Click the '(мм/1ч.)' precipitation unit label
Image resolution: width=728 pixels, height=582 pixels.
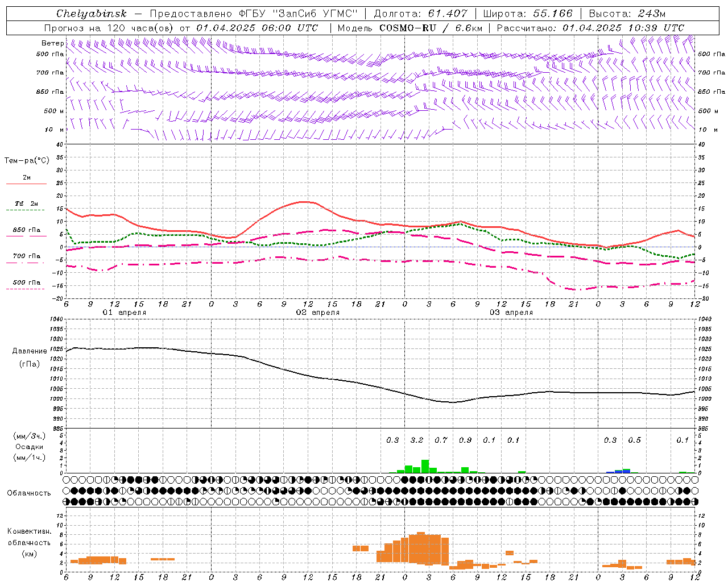(30, 458)
